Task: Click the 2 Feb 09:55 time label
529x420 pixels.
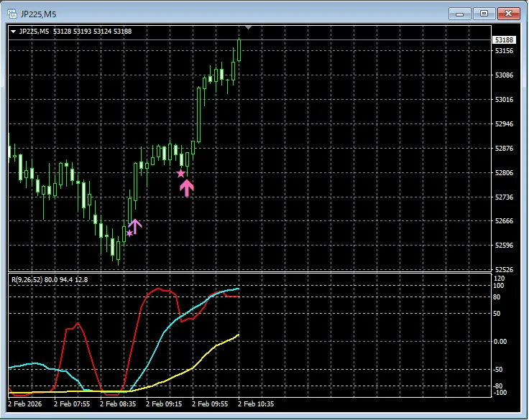Action: pyautogui.click(x=210, y=404)
